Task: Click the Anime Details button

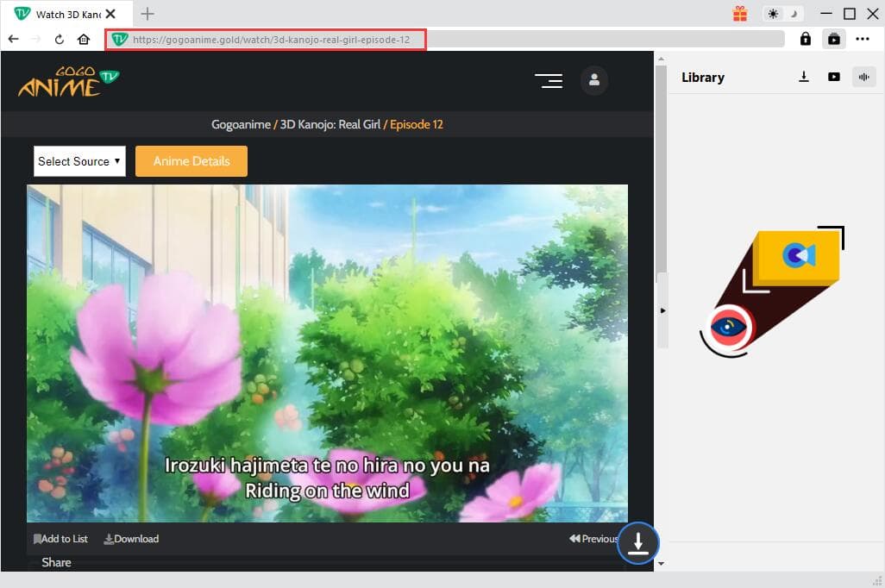Action: coord(191,161)
